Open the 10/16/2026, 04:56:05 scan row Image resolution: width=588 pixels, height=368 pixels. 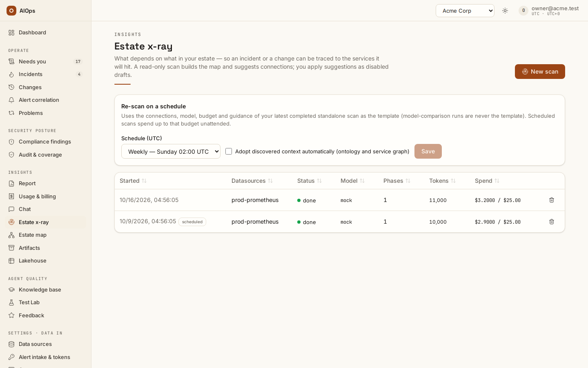pyautogui.click(x=340, y=200)
